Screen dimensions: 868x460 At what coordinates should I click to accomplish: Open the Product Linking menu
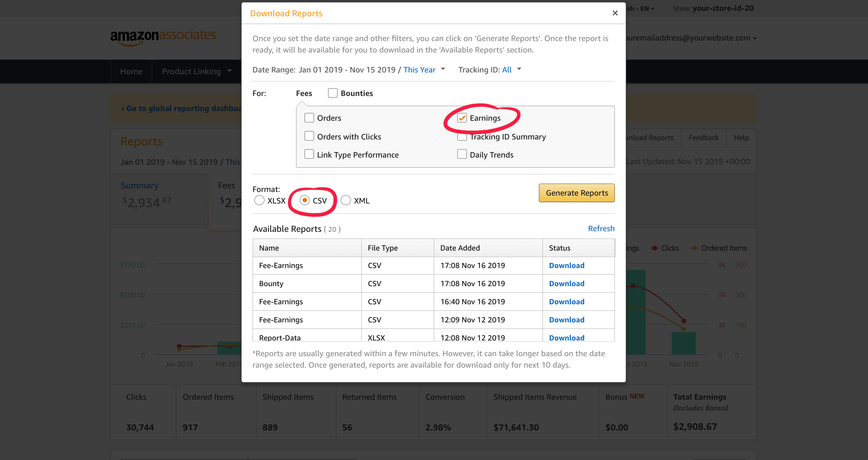click(196, 72)
